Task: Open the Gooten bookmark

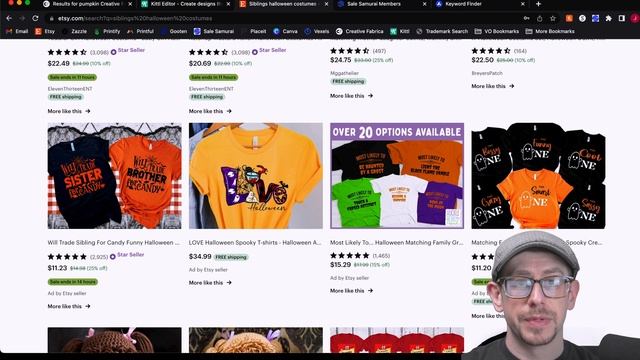Action: pyautogui.click(x=174, y=31)
